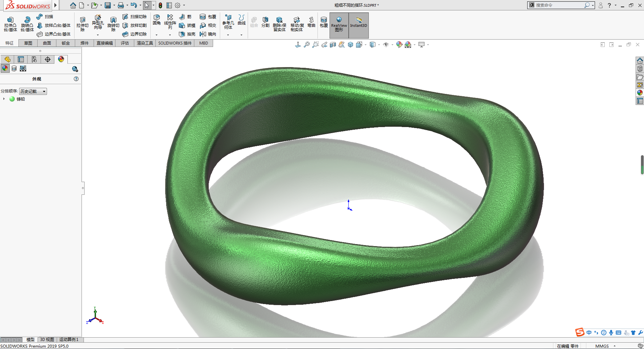Click the help question mark in 外观 panel
644x349 pixels.
coord(76,79)
